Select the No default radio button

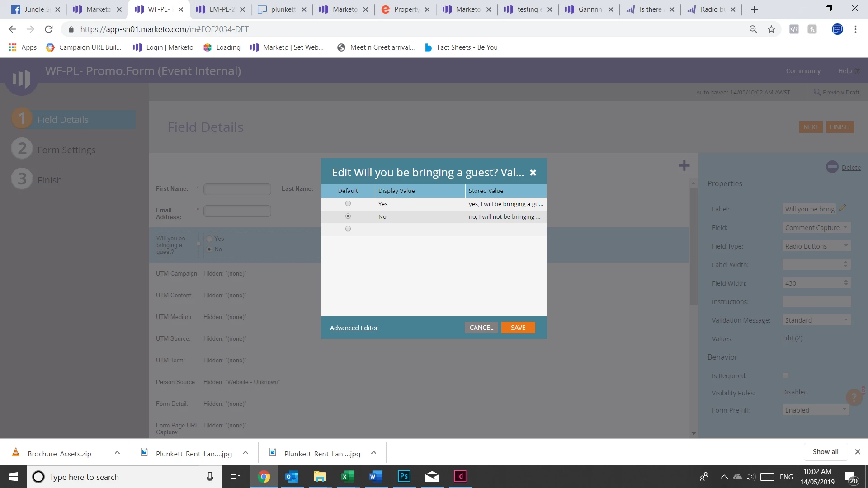pos(348,216)
